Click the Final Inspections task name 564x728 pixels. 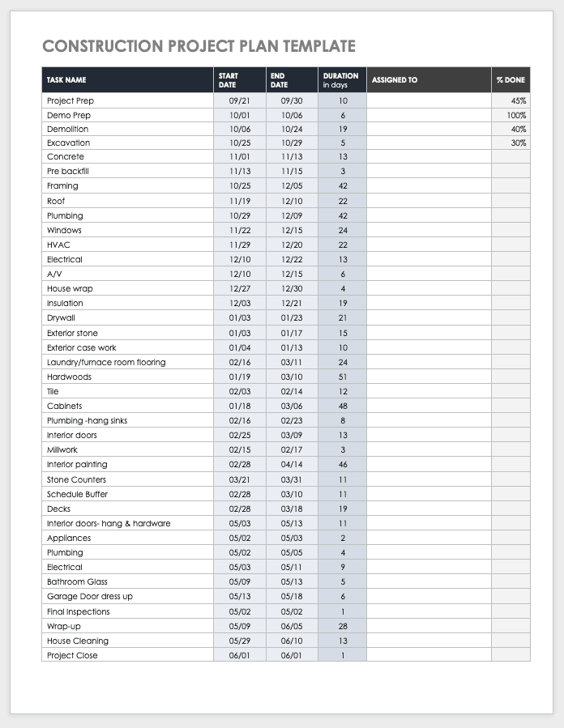click(78, 611)
